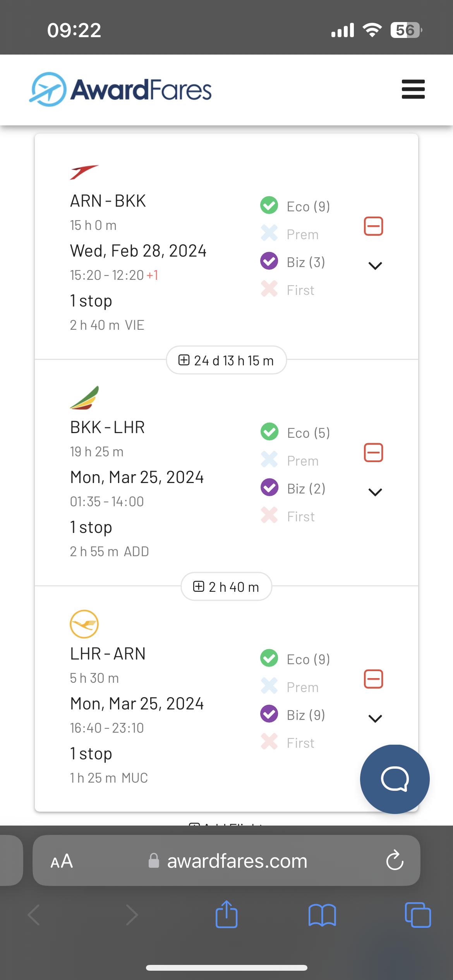
Task: Expand LHR - ARN flight details
Action: tap(375, 719)
